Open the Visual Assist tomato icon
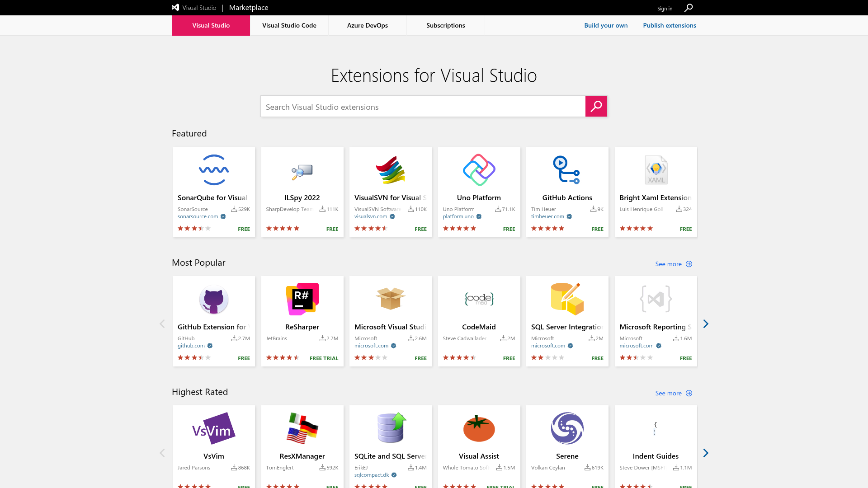 [479, 428]
